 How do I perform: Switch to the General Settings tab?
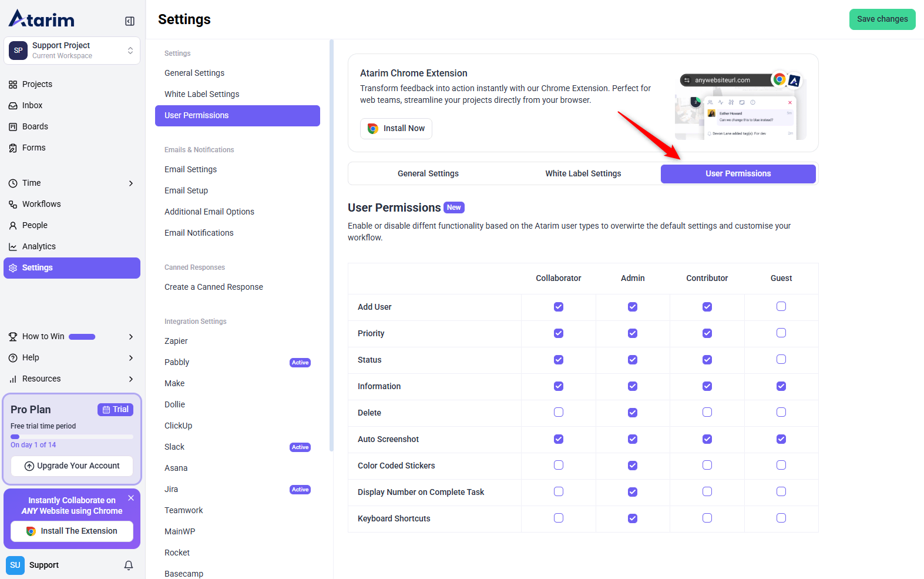pyautogui.click(x=428, y=173)
